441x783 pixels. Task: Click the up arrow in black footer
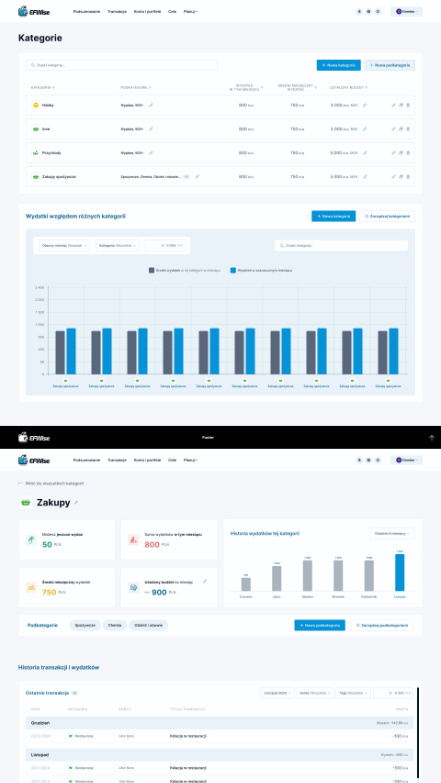(432, 438)
